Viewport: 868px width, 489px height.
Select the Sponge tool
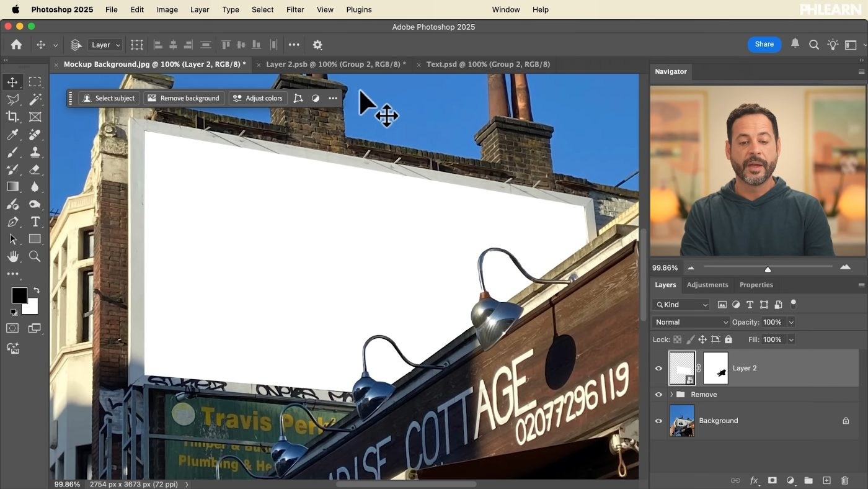tap(35, 204)
